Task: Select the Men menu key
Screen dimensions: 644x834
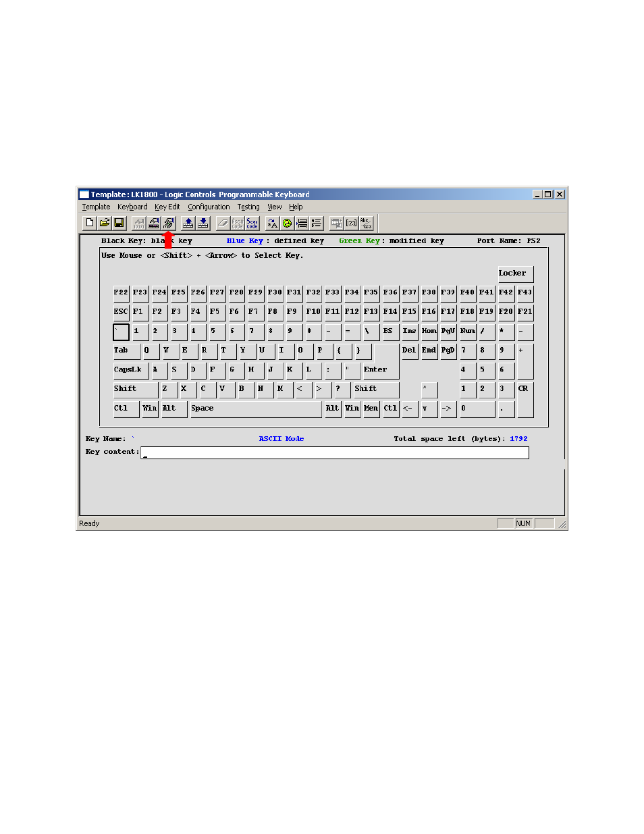Action: pyautogui.click(x=371, y=409)
